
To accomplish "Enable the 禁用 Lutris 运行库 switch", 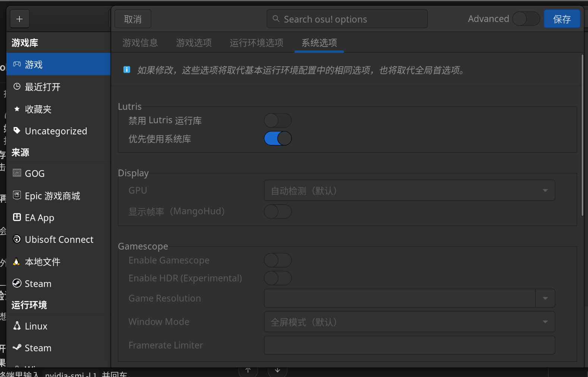I will coord(277,120).
